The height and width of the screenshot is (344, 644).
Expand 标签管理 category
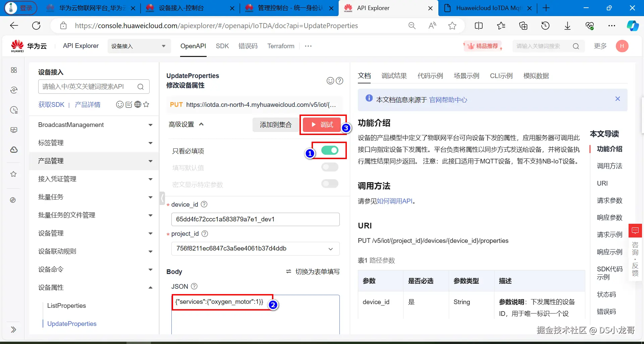click(x=94, y=143)
